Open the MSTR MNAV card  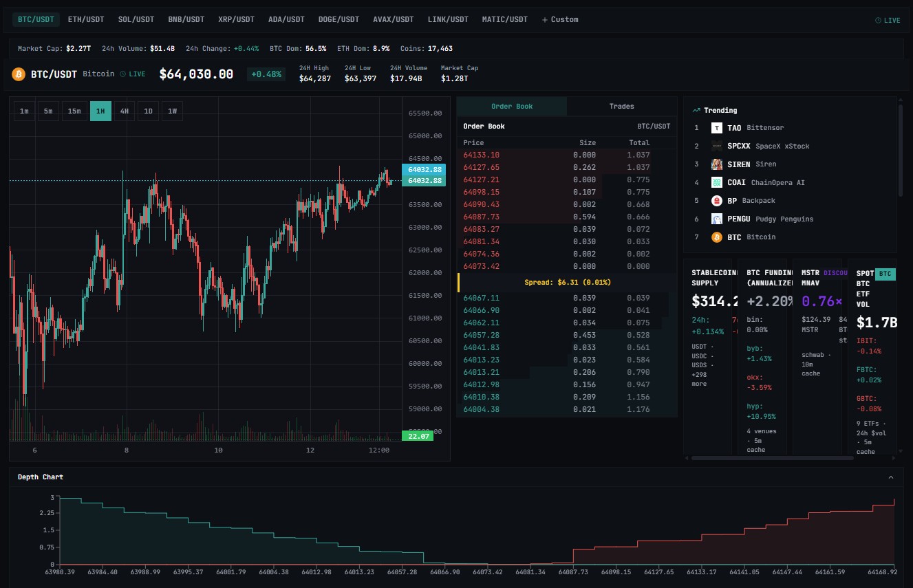click(817, 356)
